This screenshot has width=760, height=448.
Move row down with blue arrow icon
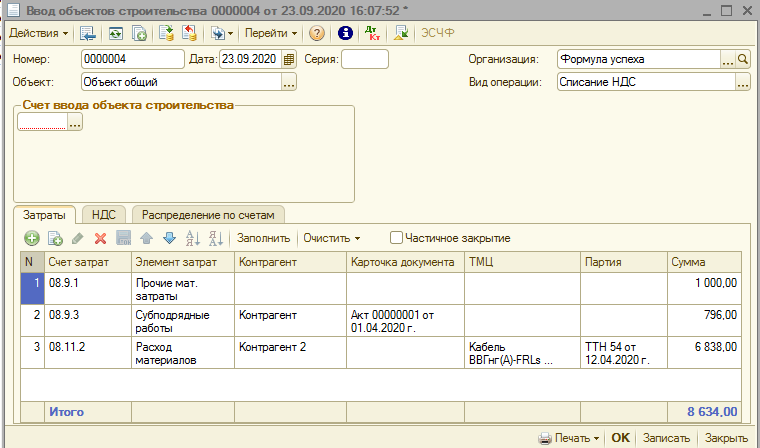click(x=169, y=238)
